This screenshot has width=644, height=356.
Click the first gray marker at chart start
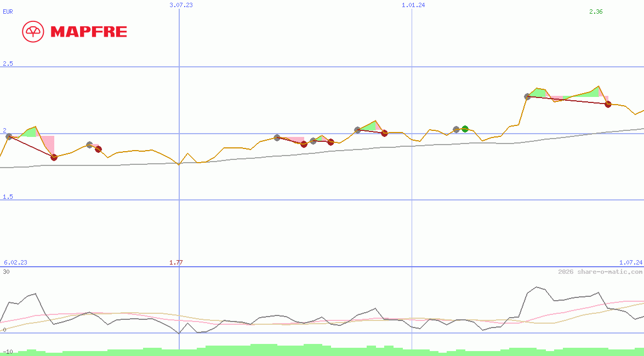[x=9, y=136]
